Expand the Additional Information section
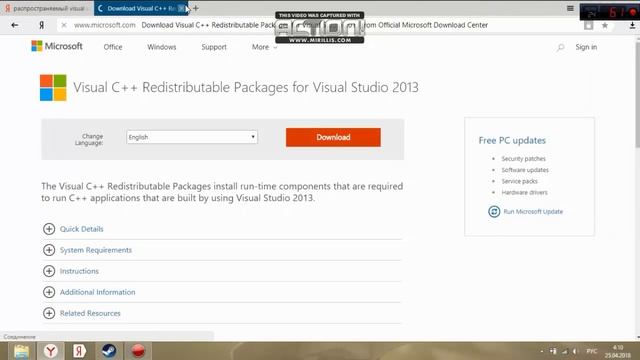 pos(89,292)
